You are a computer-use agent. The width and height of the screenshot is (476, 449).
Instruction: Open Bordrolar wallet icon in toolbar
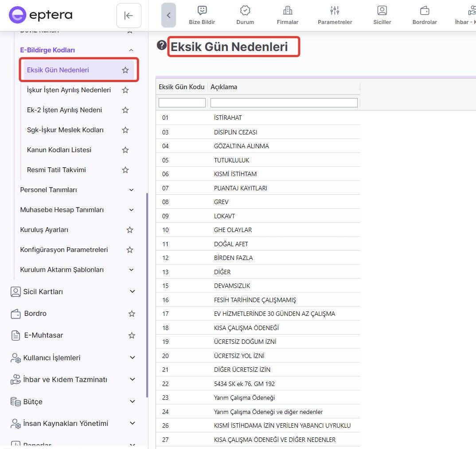pyautogui.click(x=425, y=11)
